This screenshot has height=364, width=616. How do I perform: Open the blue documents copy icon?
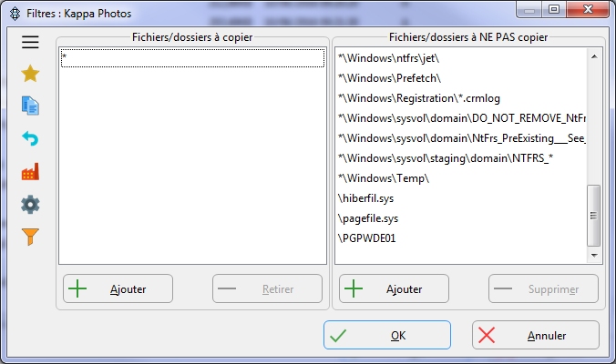coord(30,106)
